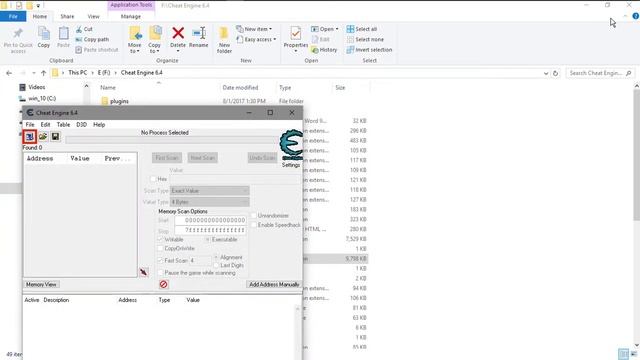Click the open-folder icon in Cheat Engine toolbar
This screenshot has width=640, height=360.
[x=43, y=136]
